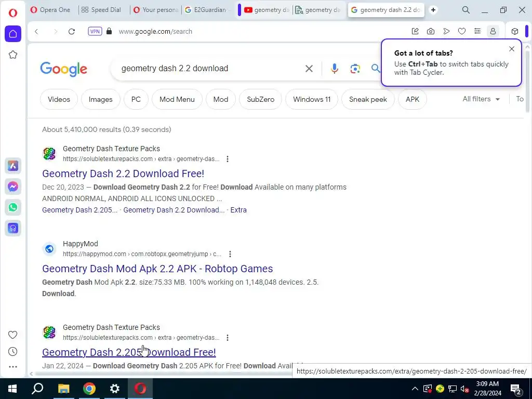This screenshot has width=532, height=399.
Task: Open the profile account icon
Action: [493, 31]
